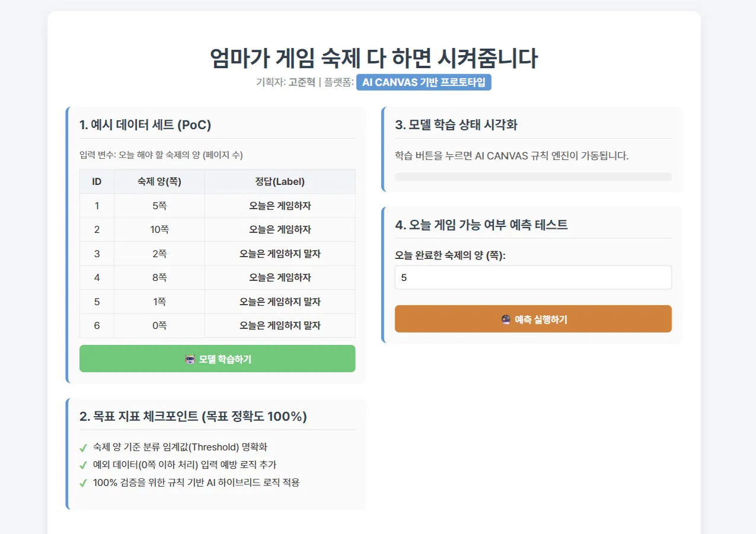
Task: Click the 0쪽 cell in row 6
Action: pyautogui.click(x=159, y=325)
